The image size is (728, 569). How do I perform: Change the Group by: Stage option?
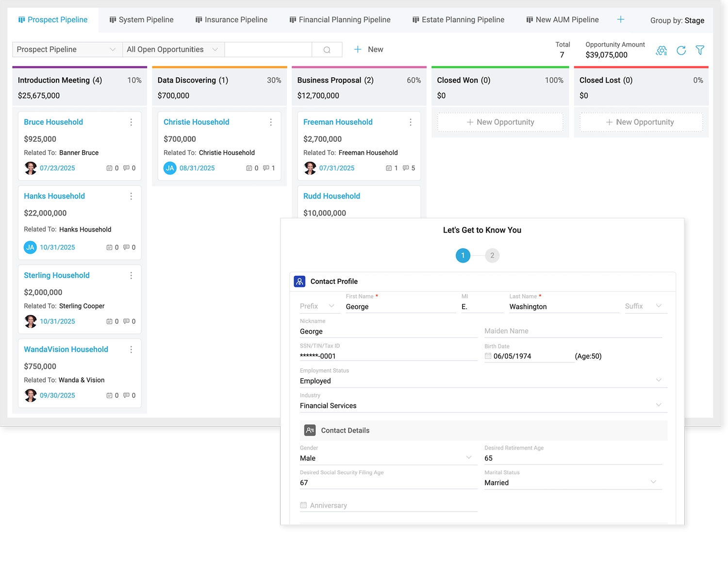point(677,20)
